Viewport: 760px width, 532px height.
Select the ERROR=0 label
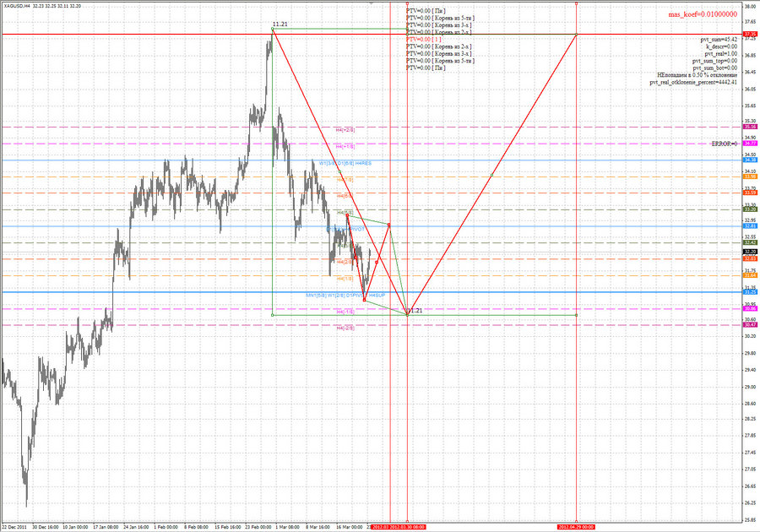click(725, 144)
